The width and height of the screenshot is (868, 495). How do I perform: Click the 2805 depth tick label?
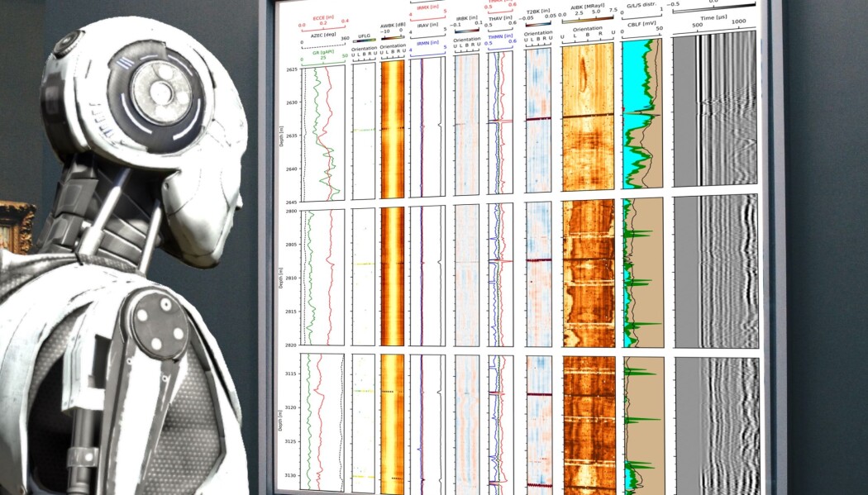coord(292,244)
